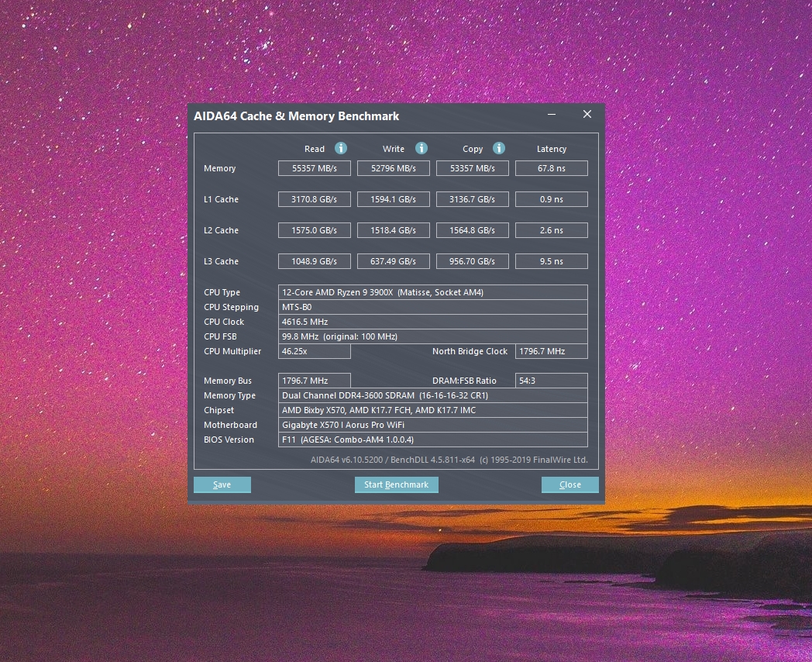The height and width of the screenshot is (662, 812).
Task: Save the benchmark results
Action: [222, 484]
